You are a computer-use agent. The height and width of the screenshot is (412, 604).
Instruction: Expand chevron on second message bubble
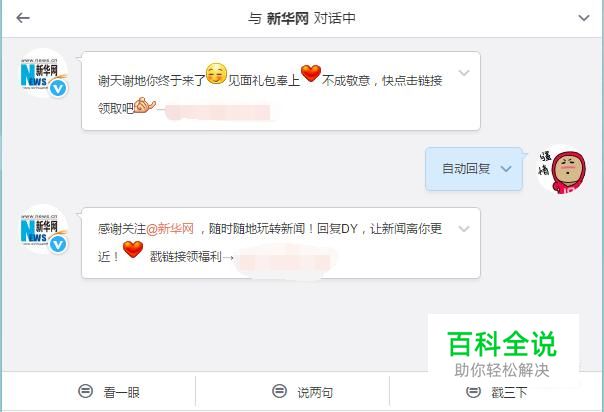pos(464,229)
